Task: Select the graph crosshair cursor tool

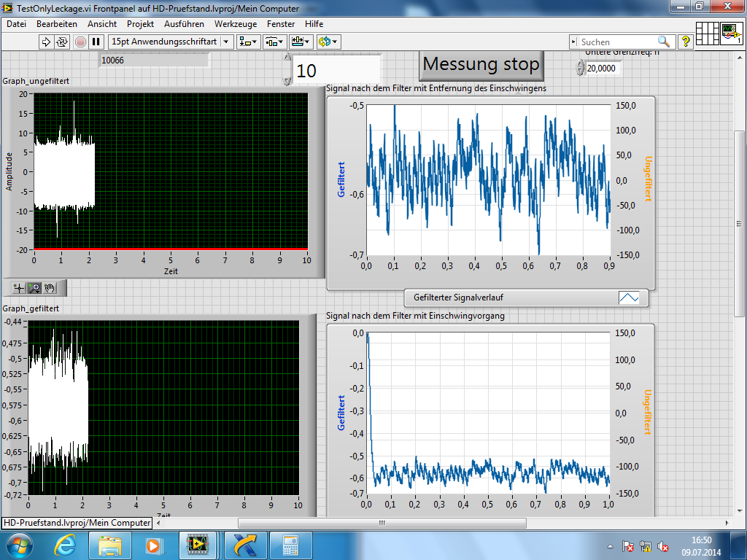Action: click(x=19, y=288)
